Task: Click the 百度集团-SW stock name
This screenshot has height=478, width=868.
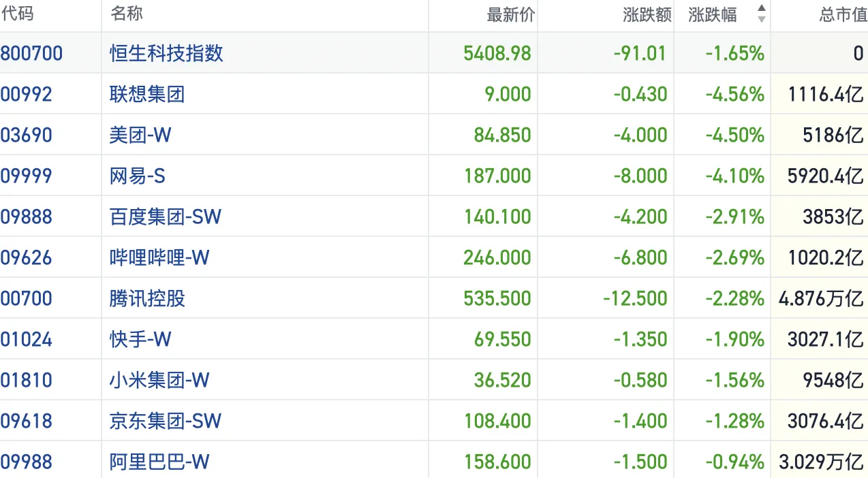Action: coord(166,217)
